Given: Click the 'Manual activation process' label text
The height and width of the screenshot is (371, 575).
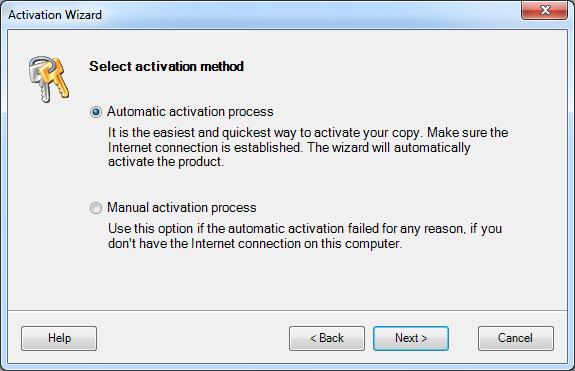Looking at the screenshot, I should tap(182, 207).
